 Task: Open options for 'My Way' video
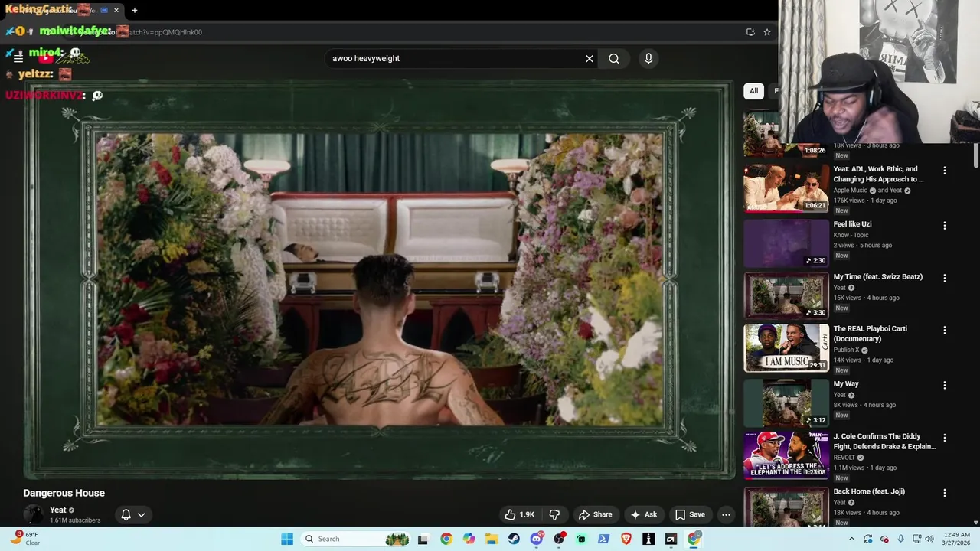point(944,385)
